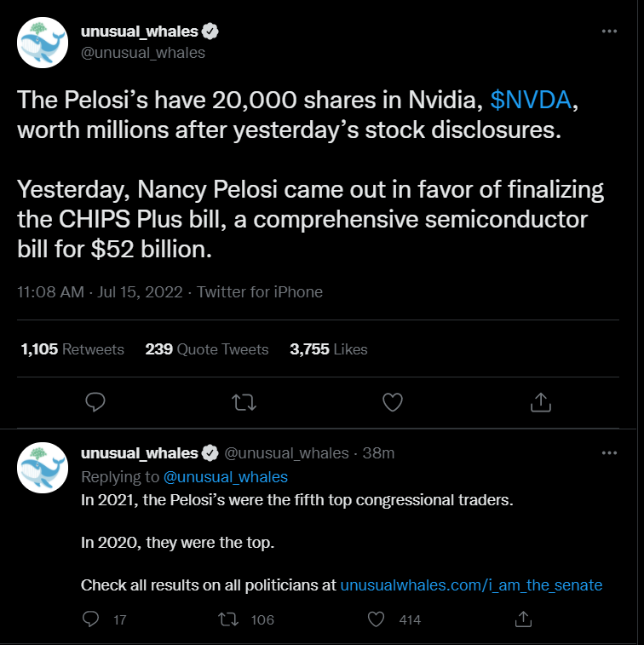Share the reply tweet using share icon
The height and width of the screenshot is (645, 644).
(x=523, y=619)
